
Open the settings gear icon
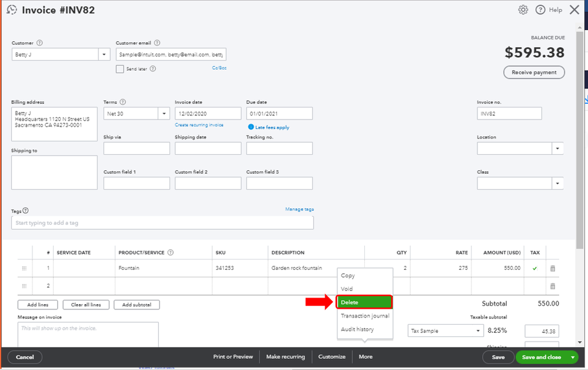pyautogui.click(x=523, y=10)
